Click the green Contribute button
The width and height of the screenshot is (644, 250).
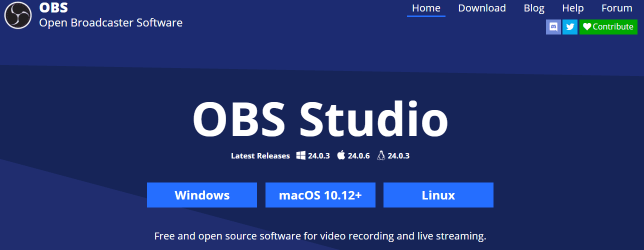pos(608,27)
